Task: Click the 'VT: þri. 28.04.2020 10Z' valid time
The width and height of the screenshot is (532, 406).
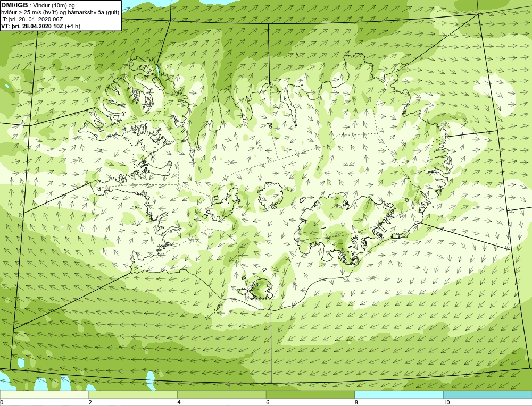Action: pyautogui.click(x=32, y=26)
